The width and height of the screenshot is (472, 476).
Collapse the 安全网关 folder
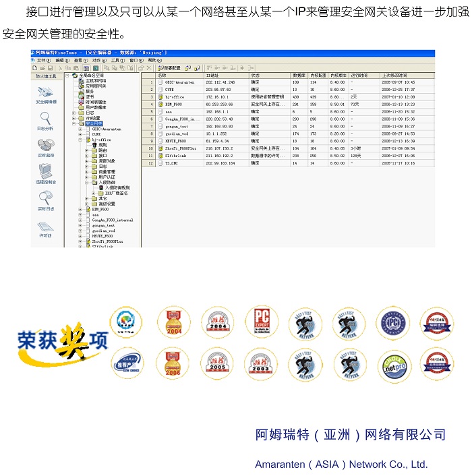(x=73, y=123)
